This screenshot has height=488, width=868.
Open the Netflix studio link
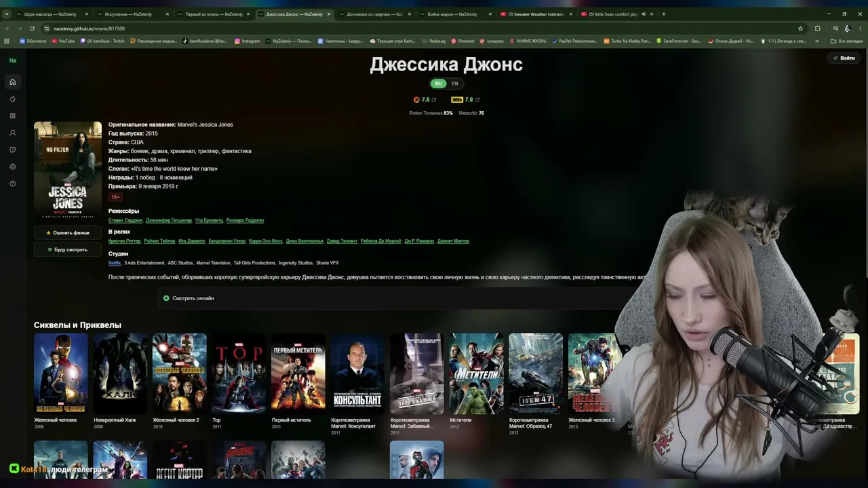(x=115, y=263)
